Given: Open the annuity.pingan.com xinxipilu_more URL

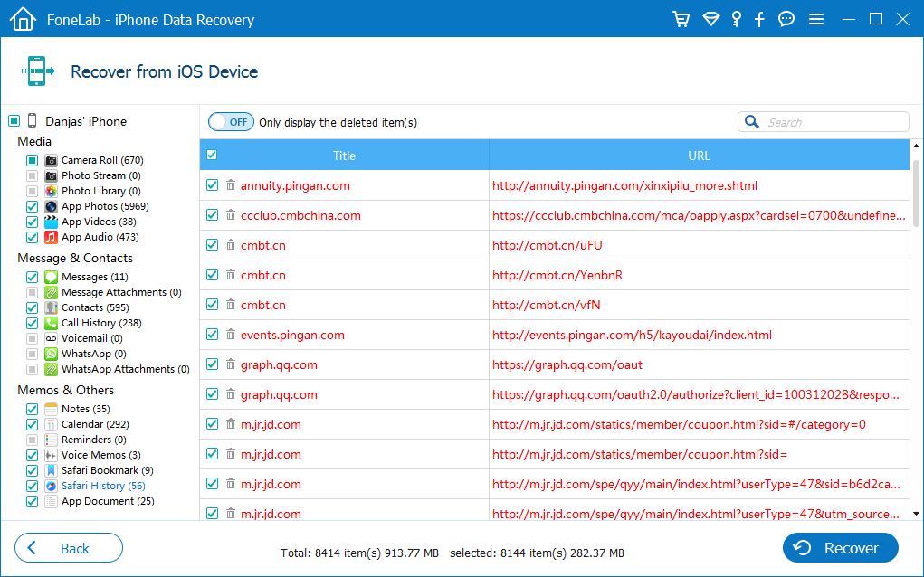Looking at the screenshot, I should pyautogui.click(x=624, y=185).
